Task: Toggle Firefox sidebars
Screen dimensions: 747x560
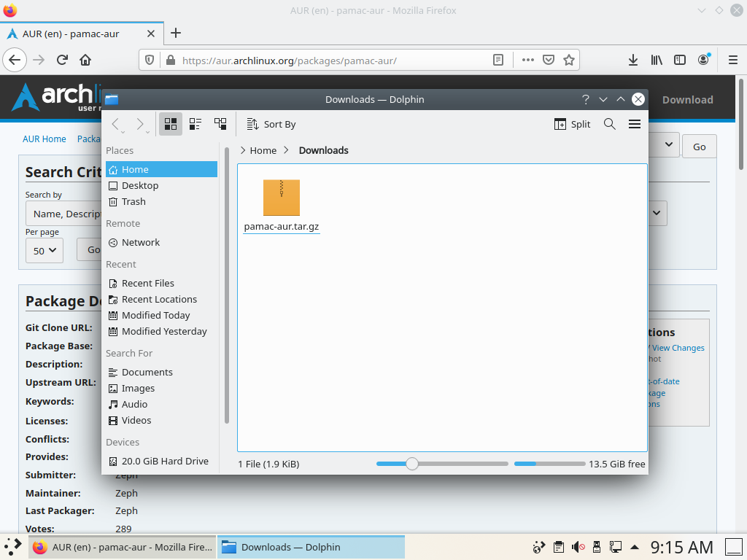Action: (680, 60)
